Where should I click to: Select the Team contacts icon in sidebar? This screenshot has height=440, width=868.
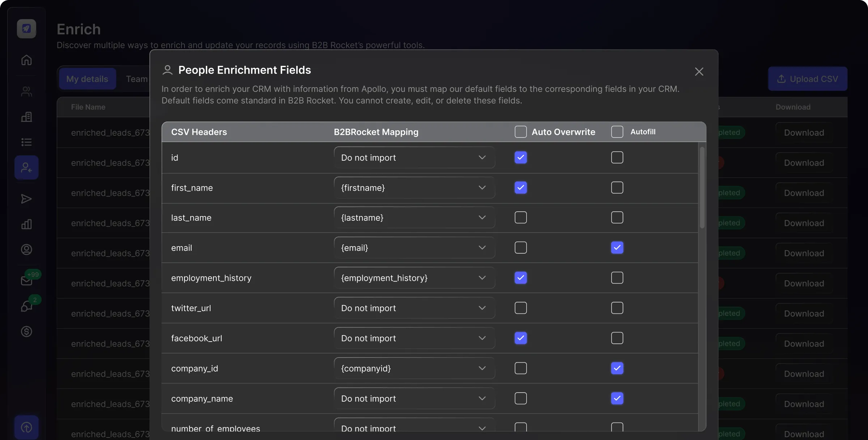click(26, 91)
